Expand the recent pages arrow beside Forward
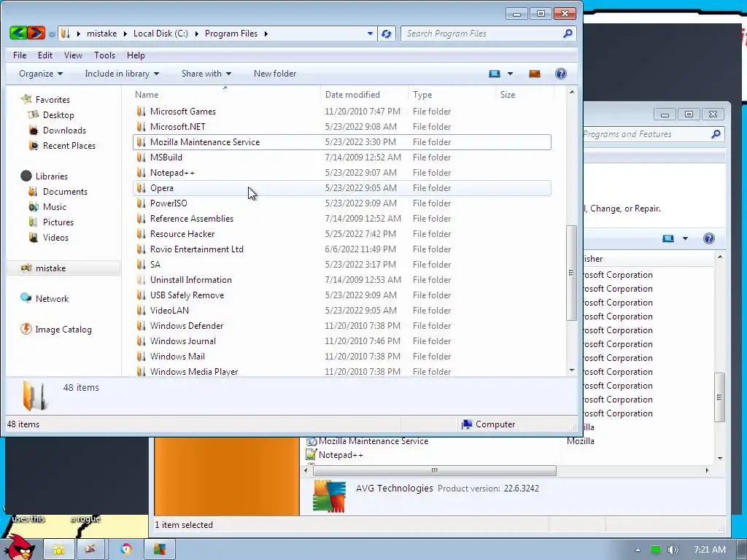The image size is (747, 560). click(52, 34)
